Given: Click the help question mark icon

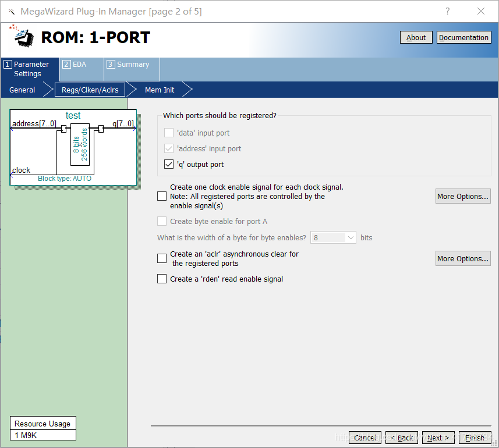Looking at the screenshot, I should [447, 12].
